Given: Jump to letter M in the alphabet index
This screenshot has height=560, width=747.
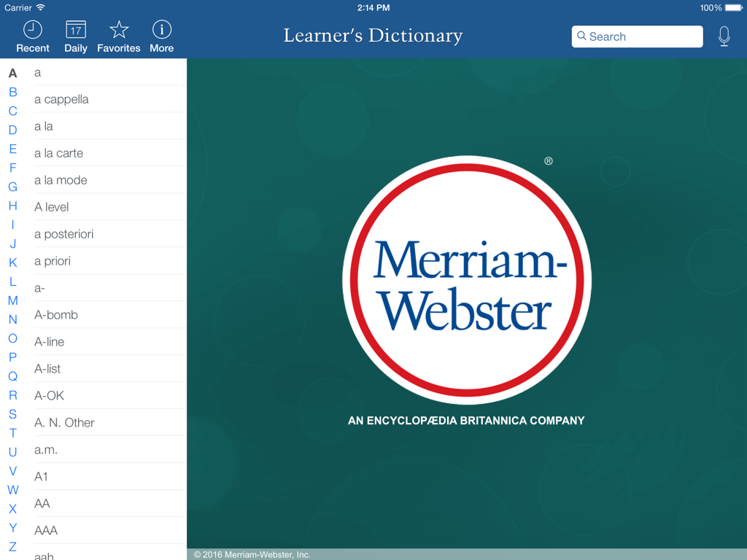Looking at the screenshot, I should 12,300.
